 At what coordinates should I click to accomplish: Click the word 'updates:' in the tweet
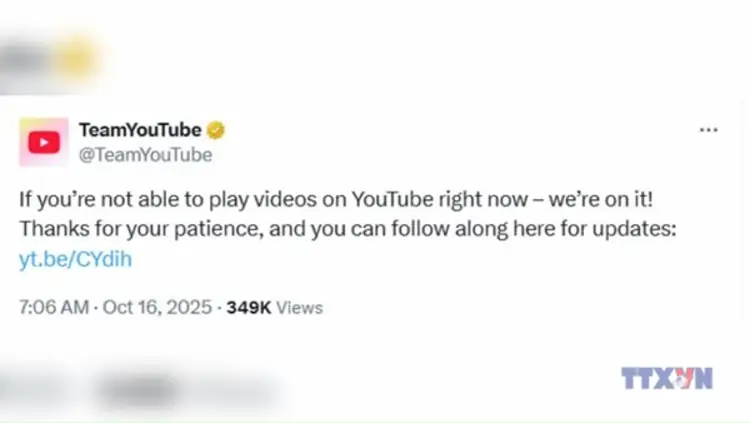pyautogui.click(x=634, y=230)
